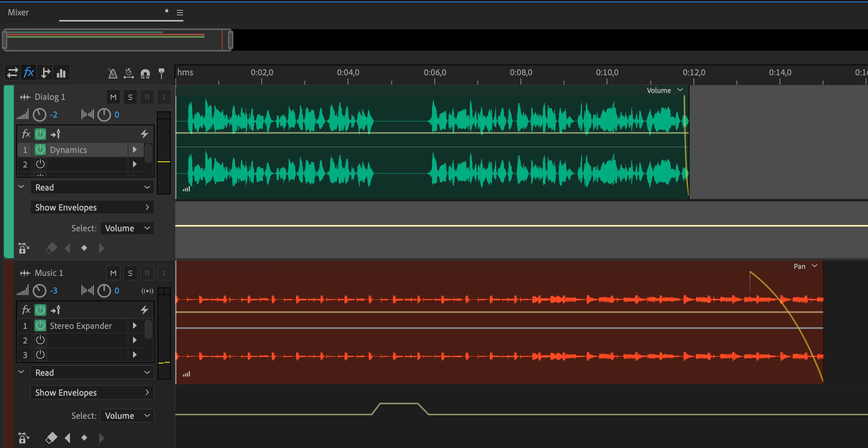868x448 pixels.
Task: Toggle the snapping magnet icon
Action: click(145, 73)
